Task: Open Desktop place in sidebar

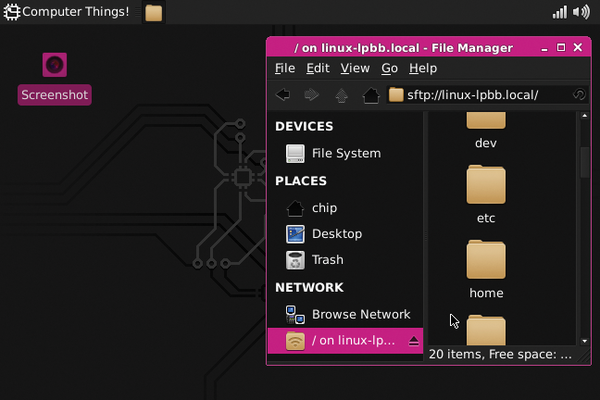Action: tap(345, 234)
